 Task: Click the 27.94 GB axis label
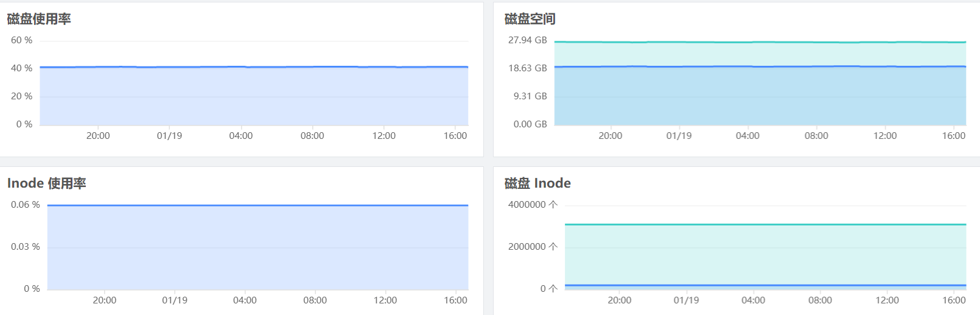coord(527,40)
